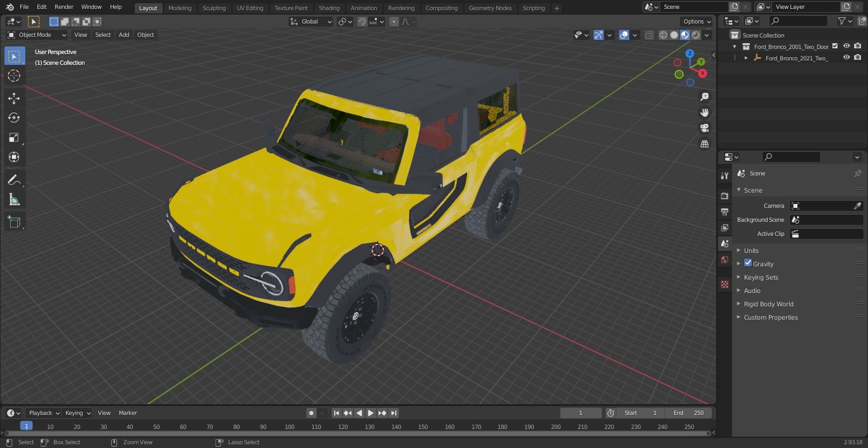Jump to the end frame button
Image resolution: width=868 pixels, height=448 pixels.
click(x=394, y=413)
